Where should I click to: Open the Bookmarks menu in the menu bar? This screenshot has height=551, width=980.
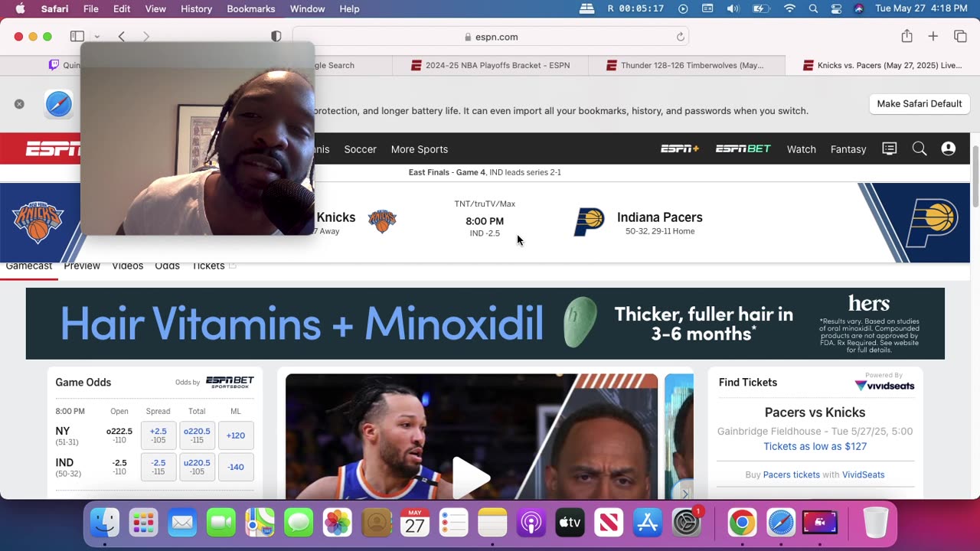[x=250, y=8]
